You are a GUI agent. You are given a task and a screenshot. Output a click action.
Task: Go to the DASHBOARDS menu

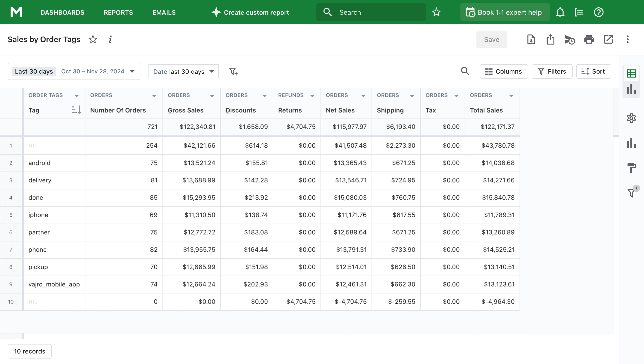click(x=62, y=12)
